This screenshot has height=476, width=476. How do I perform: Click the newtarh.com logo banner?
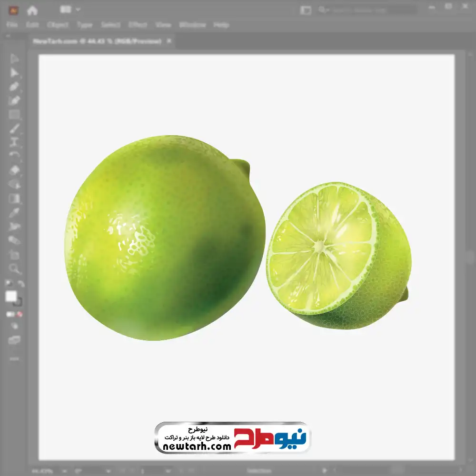(x=232, y=437)
